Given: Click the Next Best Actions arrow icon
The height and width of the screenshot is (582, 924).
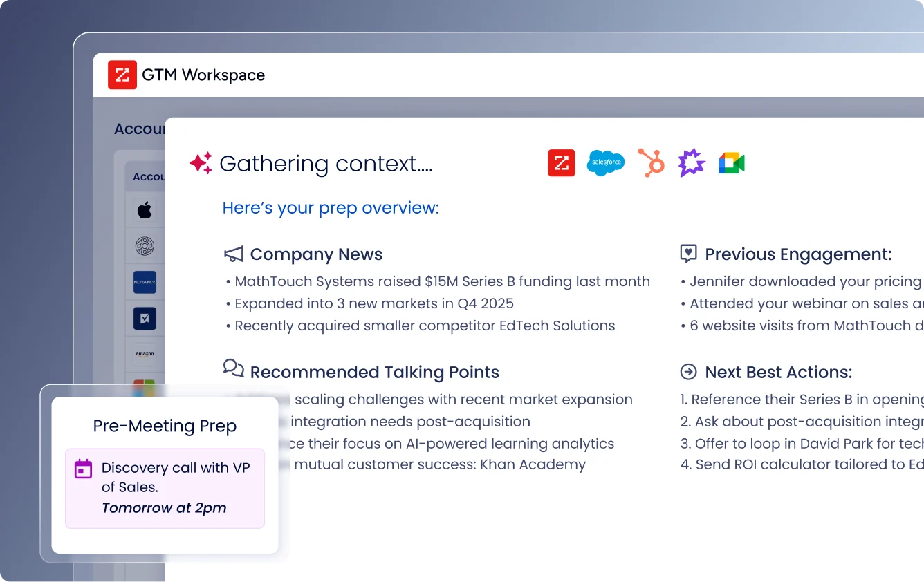Looking at the screenshot, I should tap(688, 372).
